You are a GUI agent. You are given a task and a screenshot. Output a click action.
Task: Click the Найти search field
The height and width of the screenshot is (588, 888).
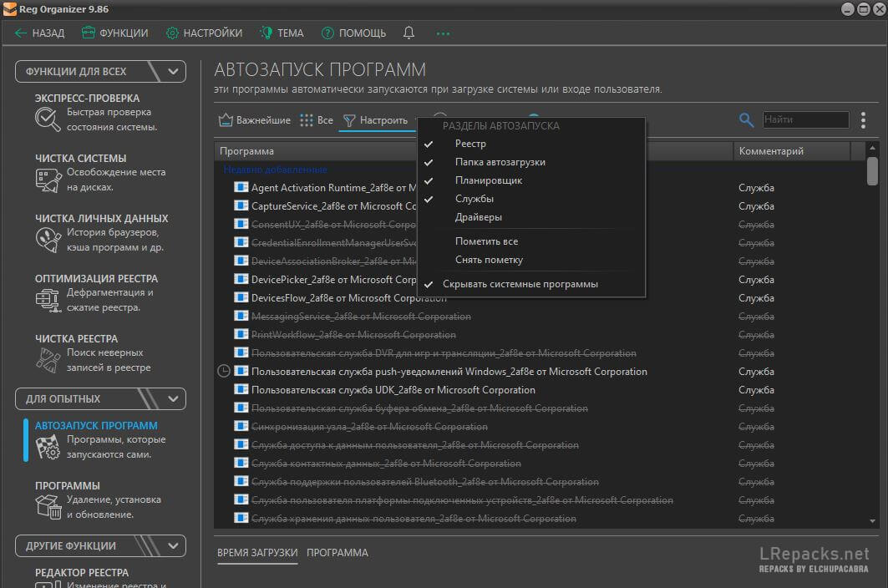click(805, 120)
